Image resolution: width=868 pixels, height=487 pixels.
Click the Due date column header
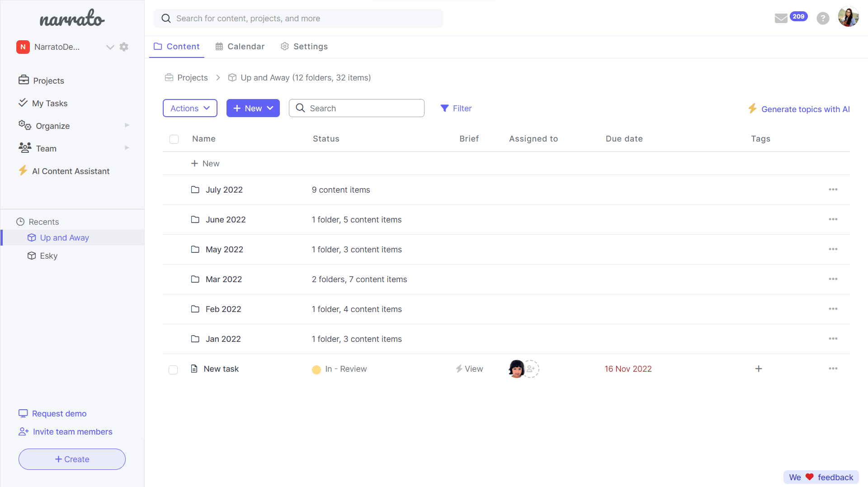pyautogui.click(x=624, y=139)
